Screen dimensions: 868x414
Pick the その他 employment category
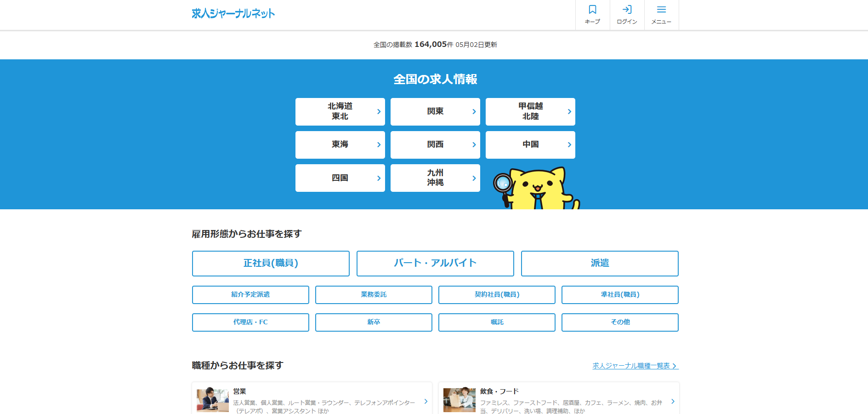pos(619,322)
